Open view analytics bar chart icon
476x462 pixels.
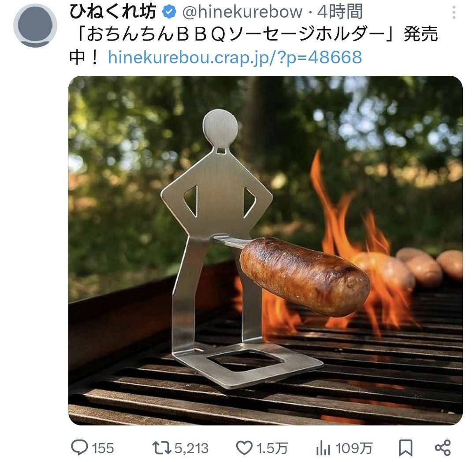point(323,448)
